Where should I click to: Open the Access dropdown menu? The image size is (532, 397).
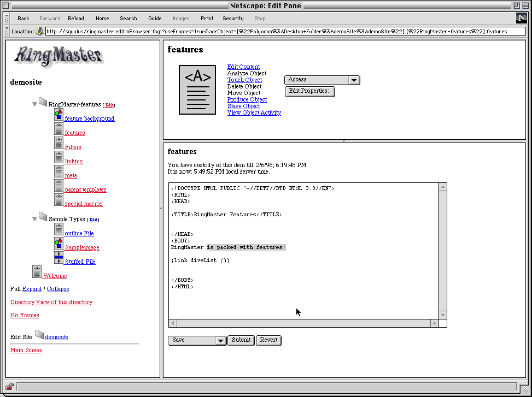[322, 80]
